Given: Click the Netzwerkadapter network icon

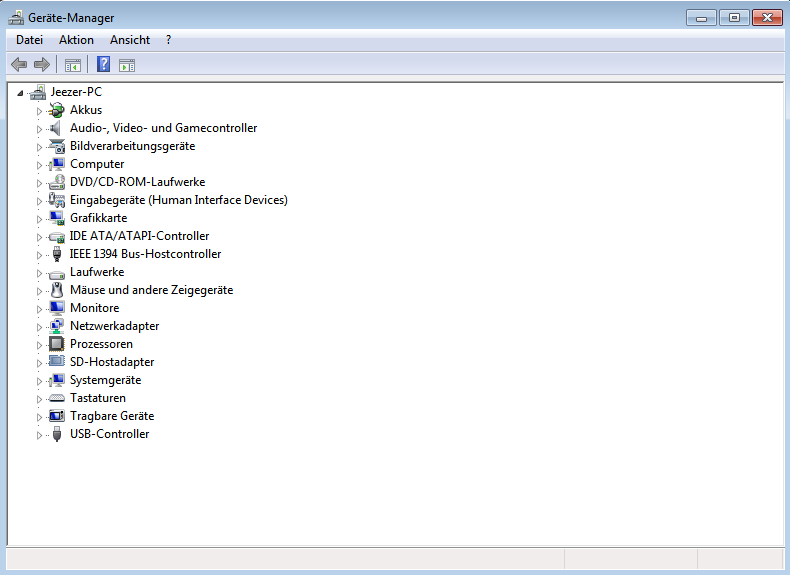Looking at the screenshot, I should coord(57,326).
